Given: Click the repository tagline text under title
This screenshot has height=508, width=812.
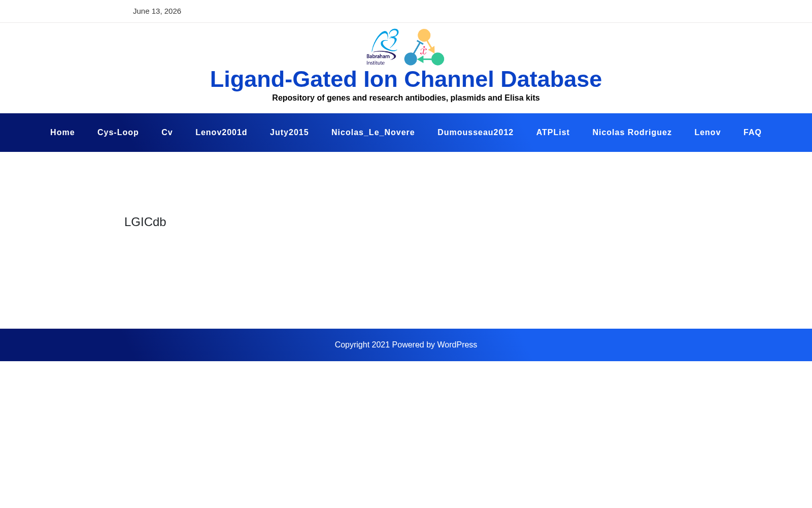Looking at the screenshot, I should coord(406,98).
